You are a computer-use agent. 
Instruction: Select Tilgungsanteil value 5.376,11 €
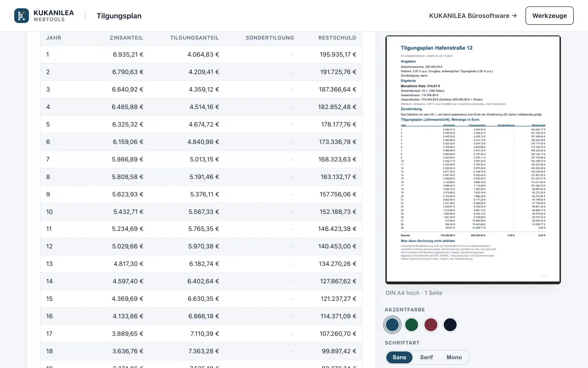point(204,194)
